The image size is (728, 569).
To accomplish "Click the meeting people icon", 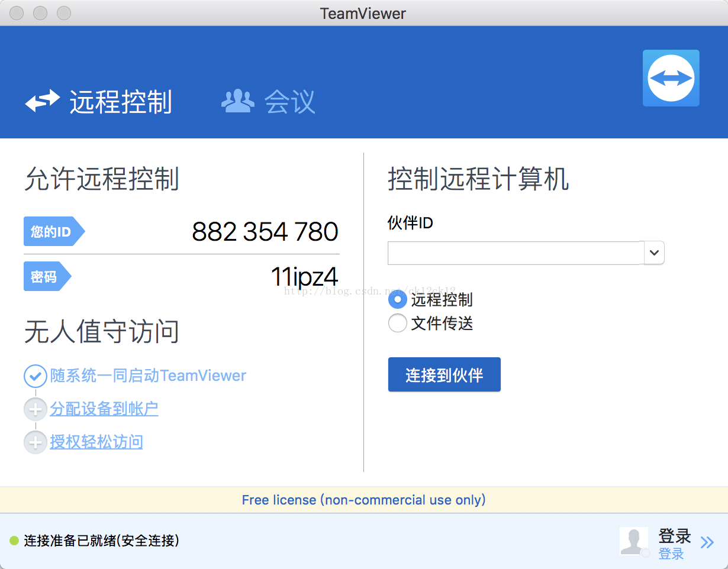I will 237,101.
